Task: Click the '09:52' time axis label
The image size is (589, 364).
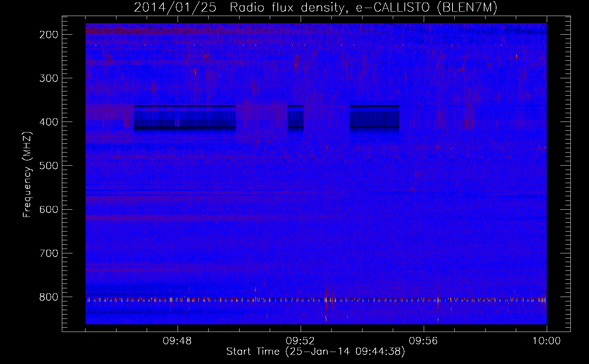Action: tap(300, 341)
